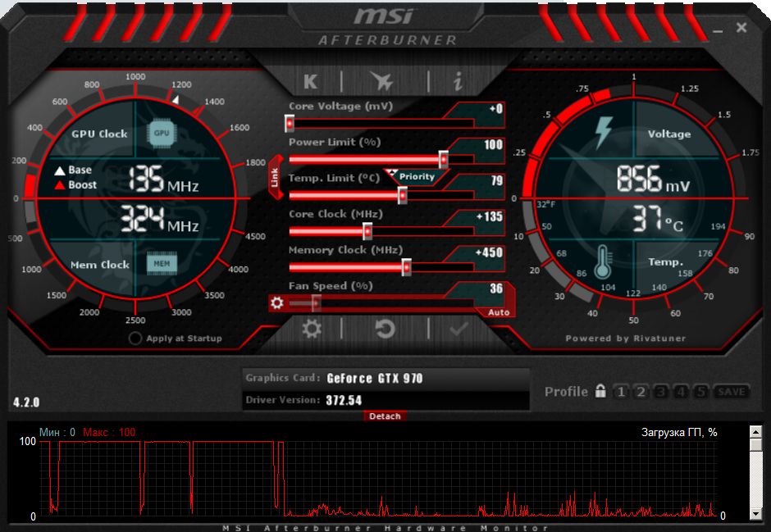Click the Fan Speed slider handle
The width and height of the screenshot is (771, 532).
(x=316, y=303)
